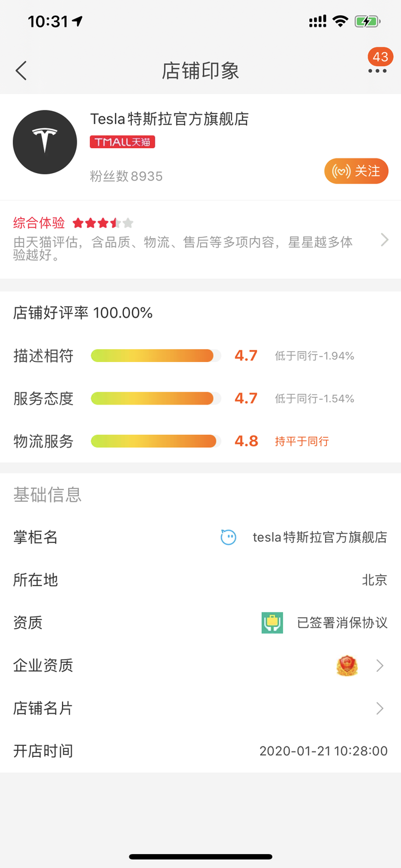Tap the Tesla store logo
The height and width of the screenshot is (868, 401).
tap(45, 142)
